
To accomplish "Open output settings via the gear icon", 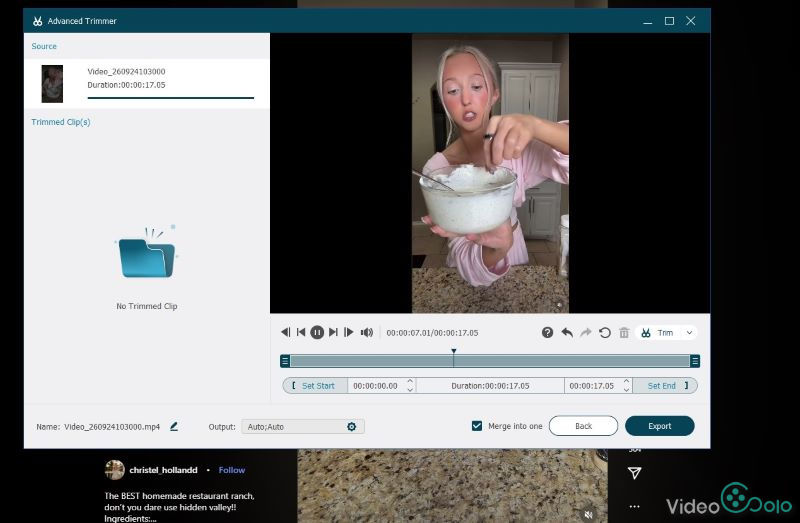I will click(x=352, y=427).
